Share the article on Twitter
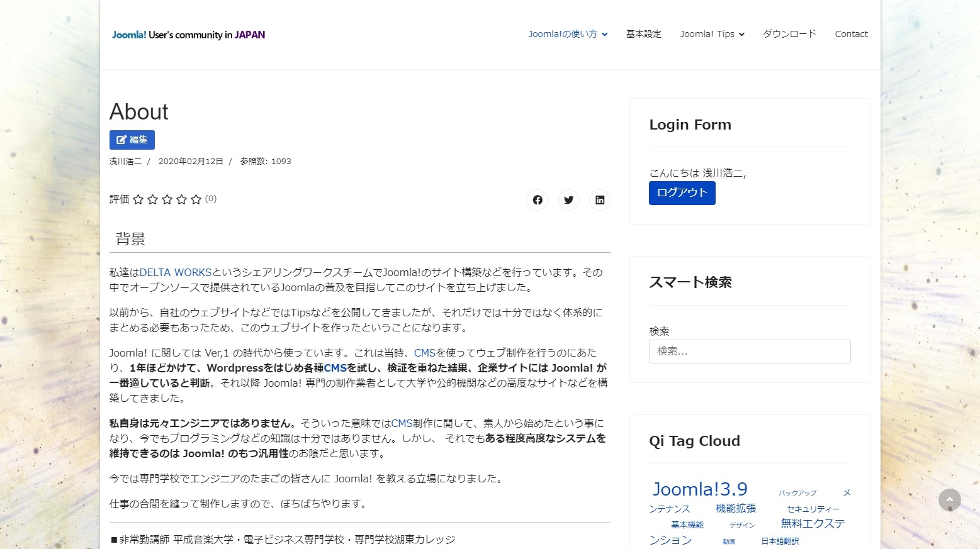The height and width of the screenshot is (549, 980). pos(568,200)
